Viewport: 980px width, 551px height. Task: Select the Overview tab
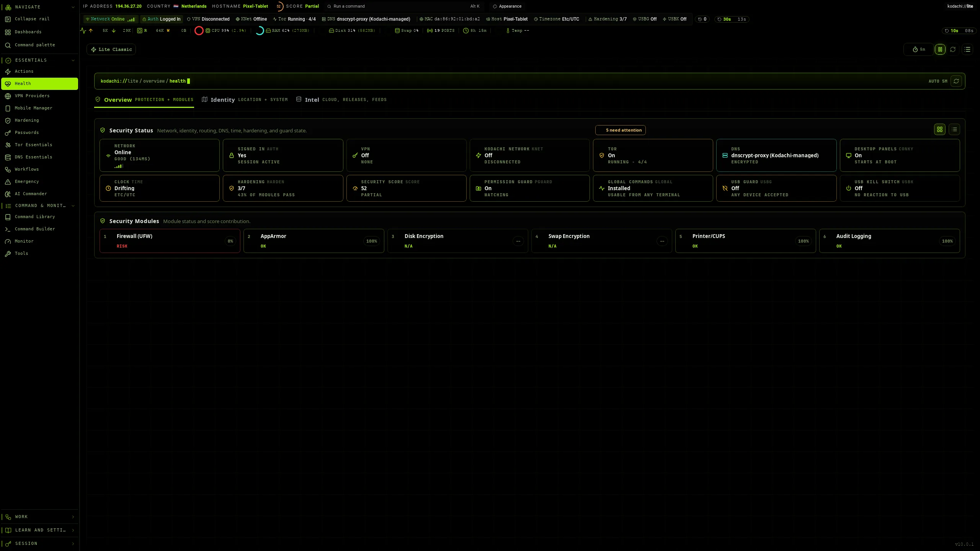coord(144,100)
